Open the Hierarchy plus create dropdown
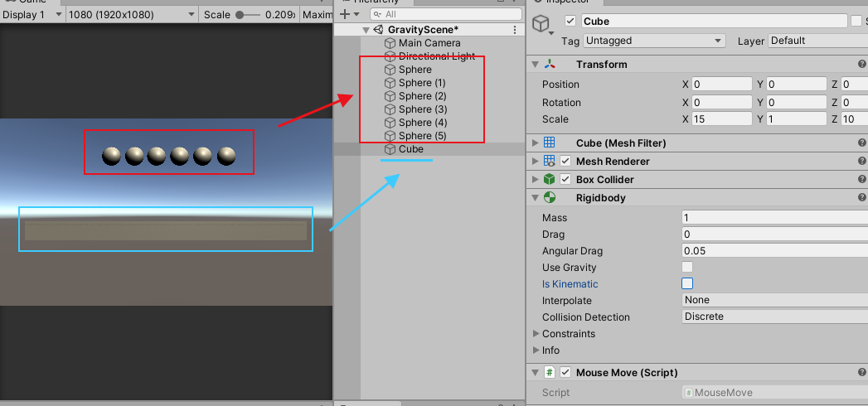868x406 pixels. [x=350, y=14]
